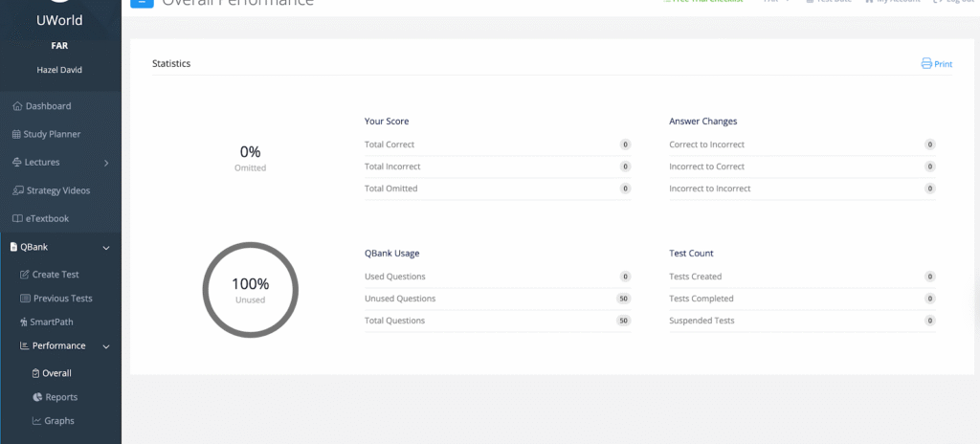Click the QBank Usage heading

tap(391, 254)
